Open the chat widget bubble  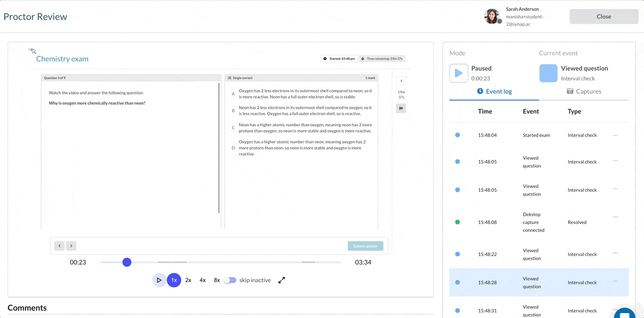point(625,313)
